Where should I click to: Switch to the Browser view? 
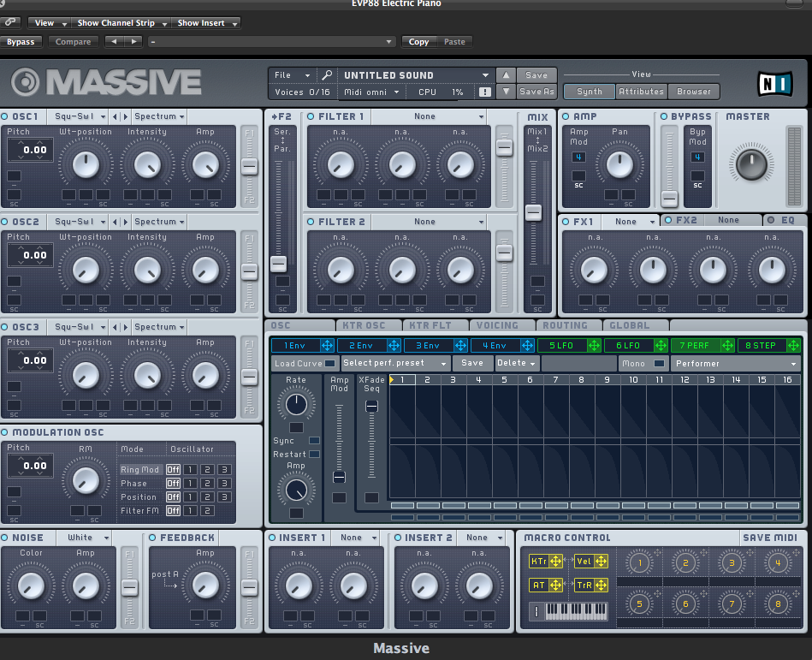click(693, 92)
